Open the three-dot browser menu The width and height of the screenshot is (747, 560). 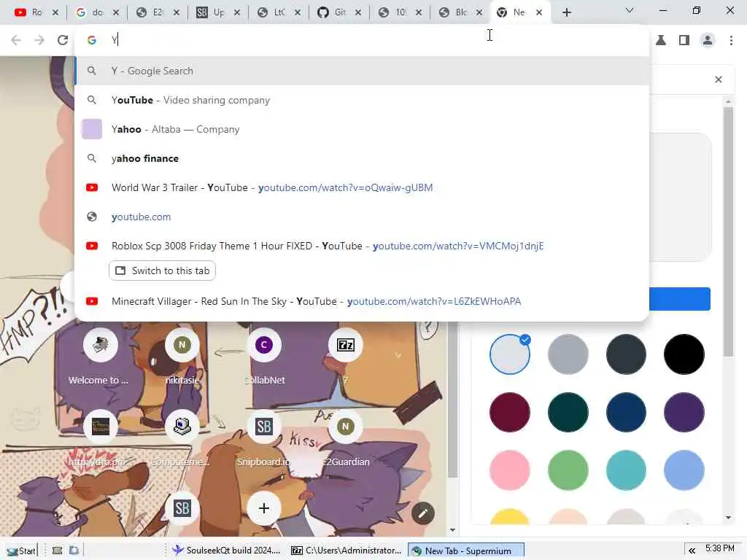731,40
